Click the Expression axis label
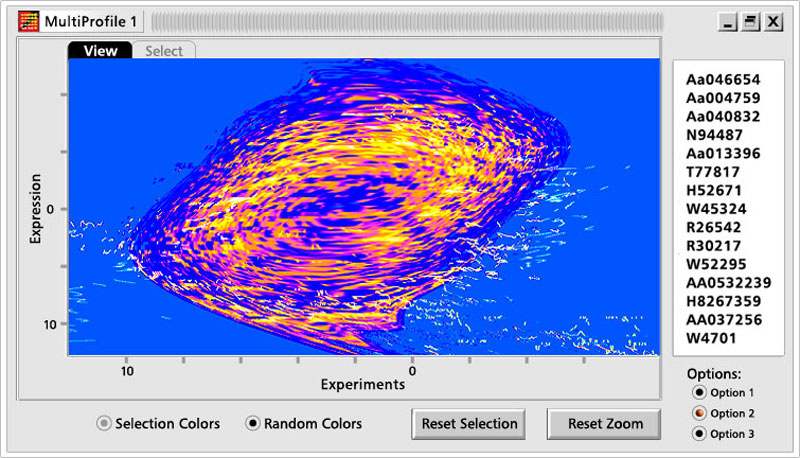Screen dimensions: 800x458 click(35, 209)
